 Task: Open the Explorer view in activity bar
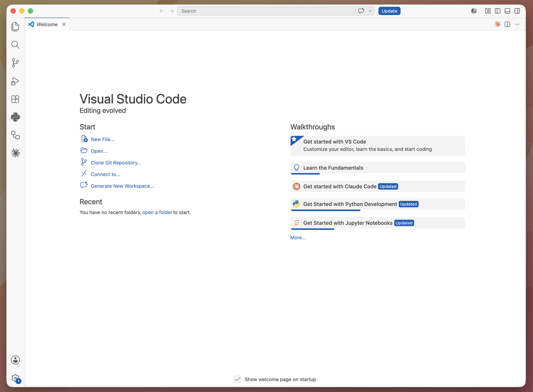(15, 27)
